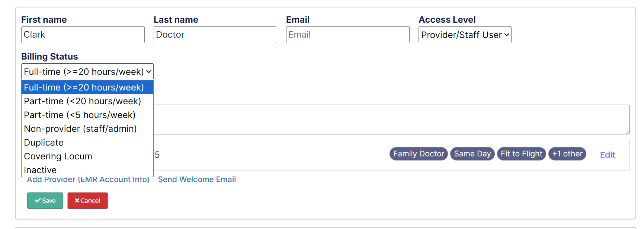Image resolution: width=644 pixels, height=229 pixels.
Task: Expand the +1 other tag
Action: (567, 154)
